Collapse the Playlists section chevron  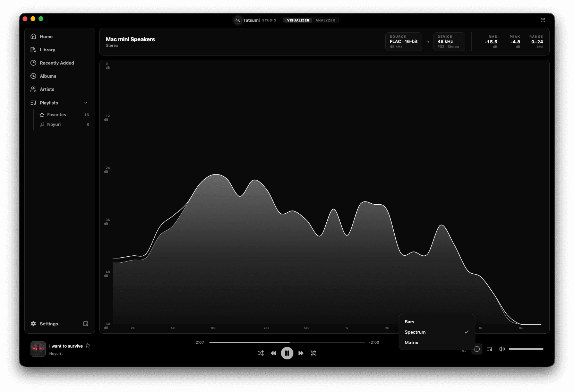tap(86, 103)
